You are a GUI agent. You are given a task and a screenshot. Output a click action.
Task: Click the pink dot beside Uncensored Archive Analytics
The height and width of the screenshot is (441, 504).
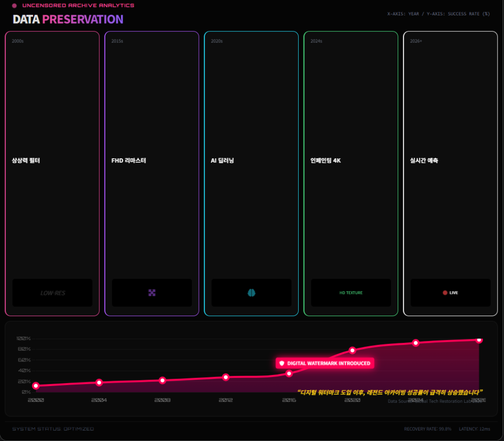point(14,6)
